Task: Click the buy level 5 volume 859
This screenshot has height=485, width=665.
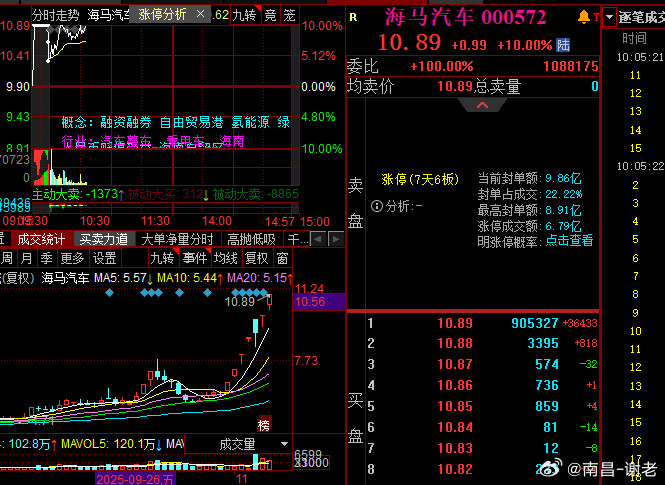Action: 547,406
